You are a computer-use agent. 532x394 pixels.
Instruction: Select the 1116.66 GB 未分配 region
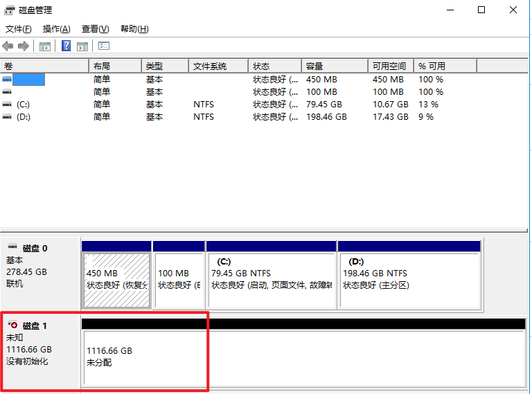coord(303,357)
